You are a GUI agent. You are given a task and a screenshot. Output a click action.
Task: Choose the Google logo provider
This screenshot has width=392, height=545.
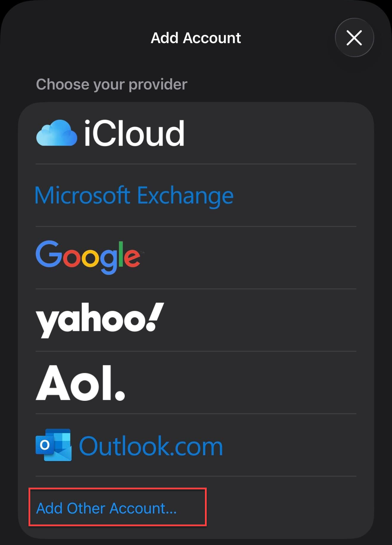[x=88, y=257]
